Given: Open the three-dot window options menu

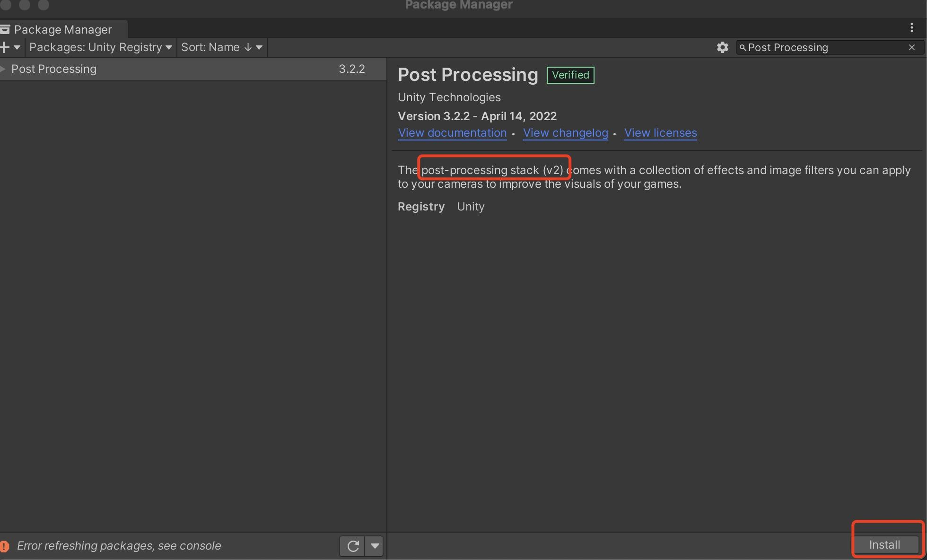Looking at the screenshot, I should point(911,28).
